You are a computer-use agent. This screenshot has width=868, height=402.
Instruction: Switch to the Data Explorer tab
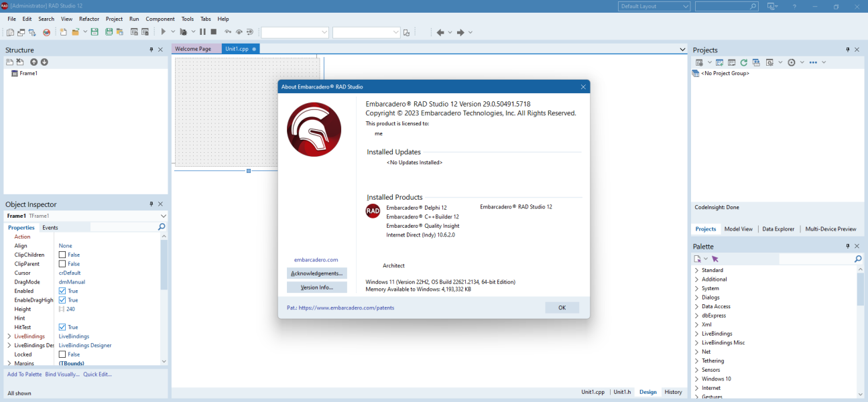pos(778,229)
